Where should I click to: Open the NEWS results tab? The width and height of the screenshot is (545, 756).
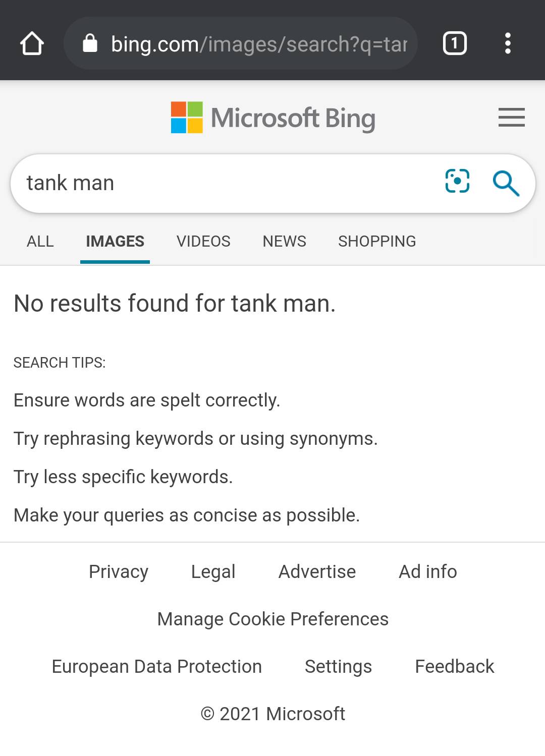[x=284, y=242]
